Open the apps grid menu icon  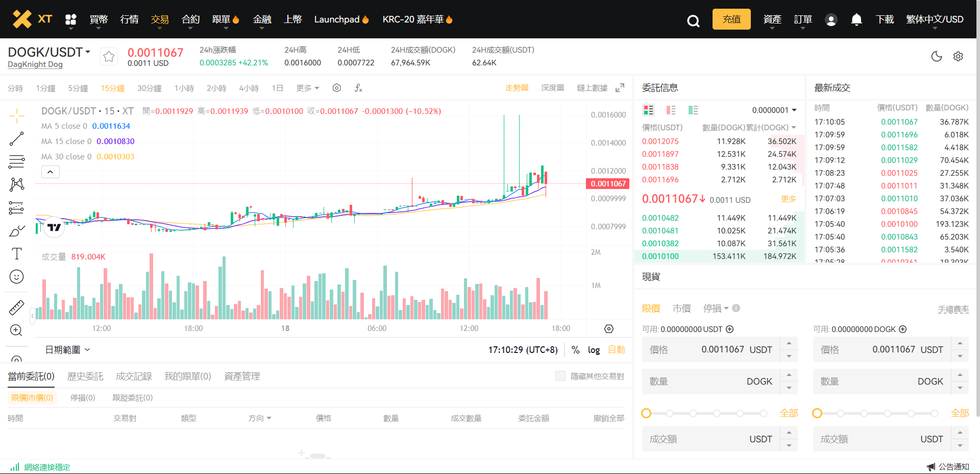point(71,19)
